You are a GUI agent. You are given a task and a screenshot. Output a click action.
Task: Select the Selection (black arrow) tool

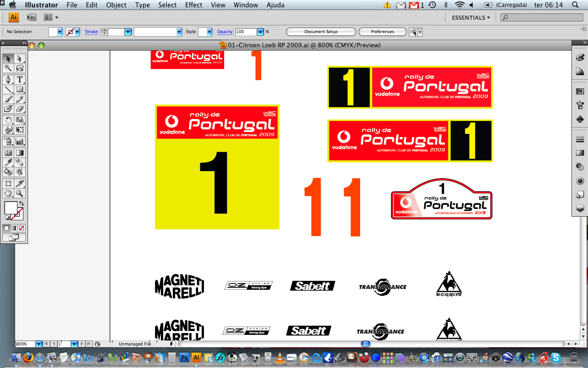point(8,58)
